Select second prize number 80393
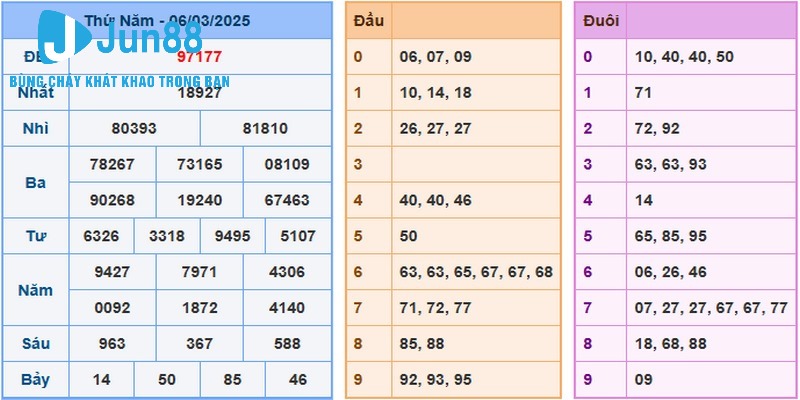The height and width of the screenshot is (400, 800). tap(134, 128)
